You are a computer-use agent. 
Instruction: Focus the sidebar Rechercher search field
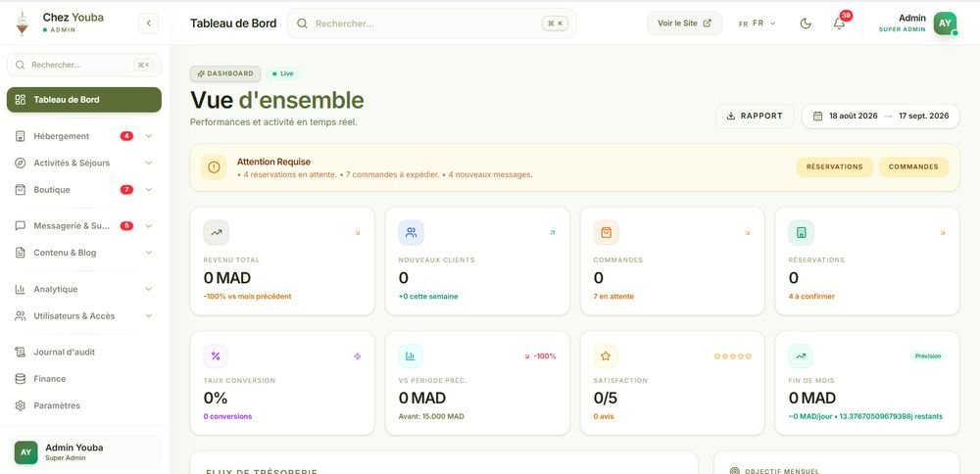83,65
